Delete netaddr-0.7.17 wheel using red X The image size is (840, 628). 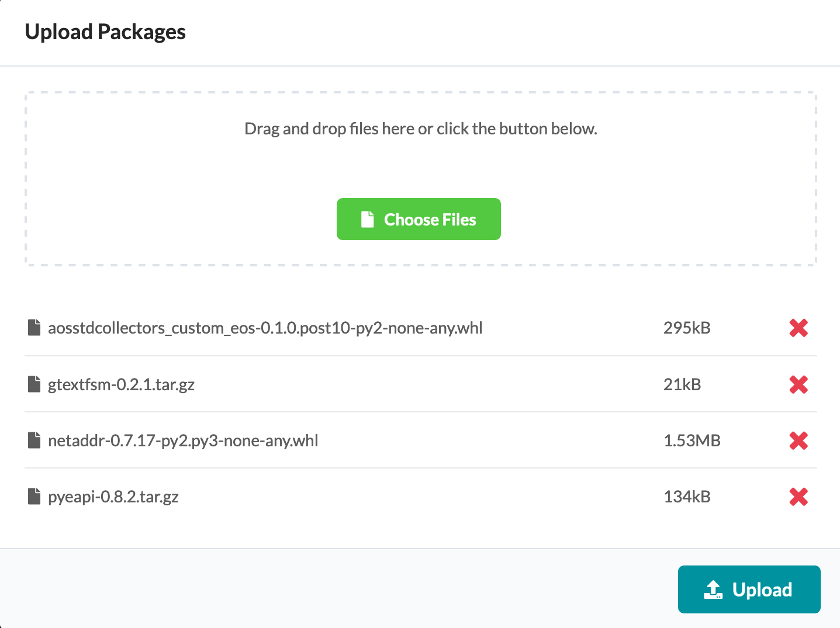pyautogui.click(x=798, y=440)
